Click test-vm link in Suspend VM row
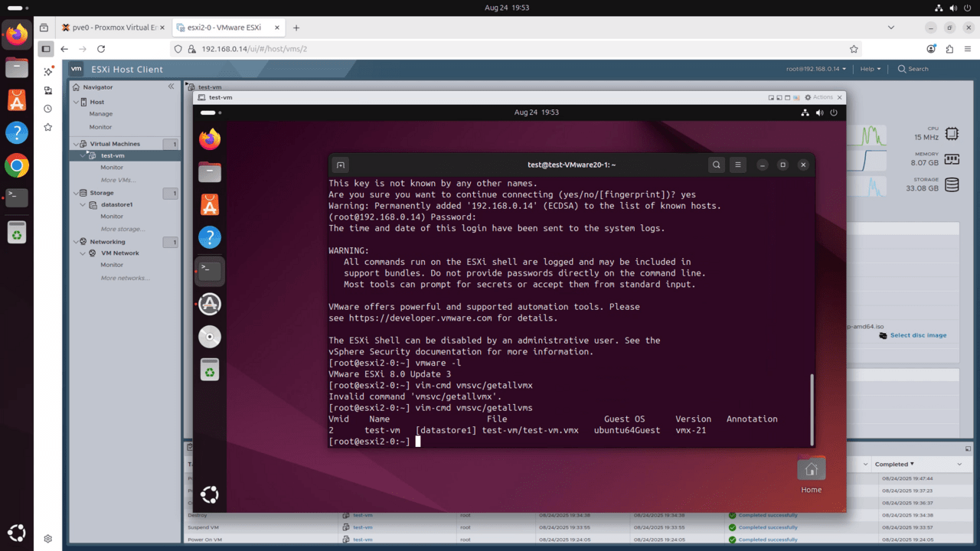The image size is (980, 551). 363,527
